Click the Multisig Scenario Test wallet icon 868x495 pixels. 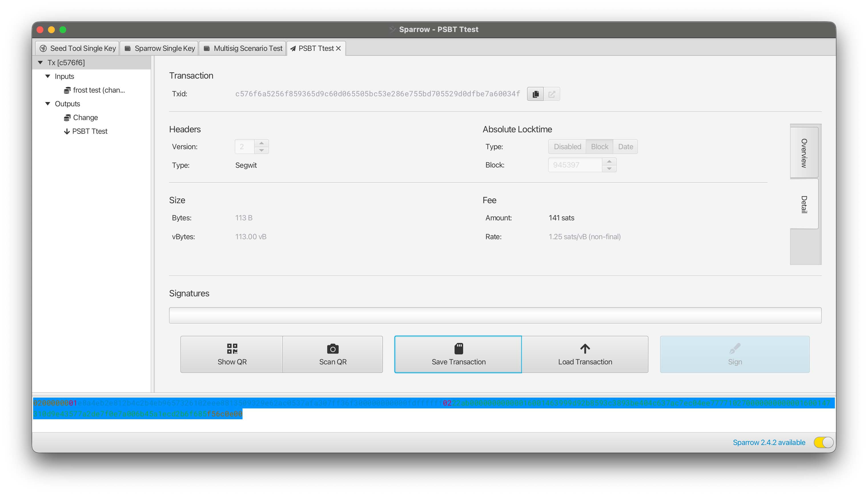(206, 48)
